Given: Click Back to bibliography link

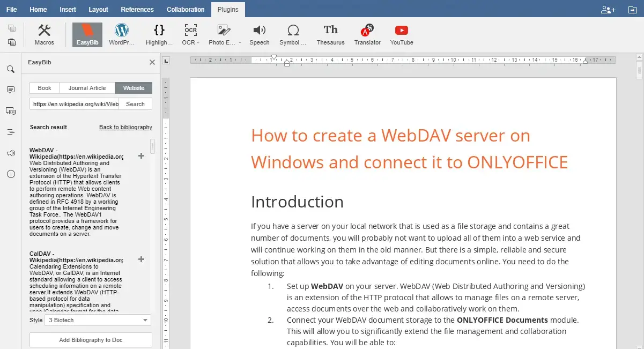Looking at the screenshot, I should (x=125, y=127).
